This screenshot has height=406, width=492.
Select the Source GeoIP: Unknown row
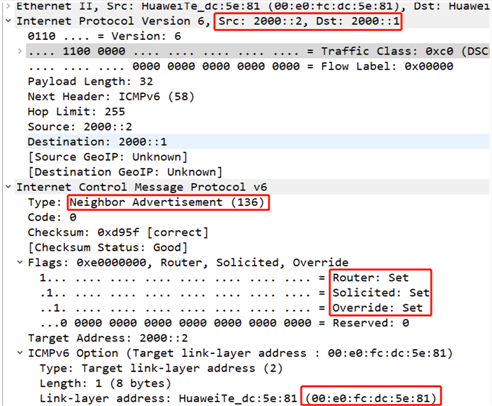pos(108,157)
